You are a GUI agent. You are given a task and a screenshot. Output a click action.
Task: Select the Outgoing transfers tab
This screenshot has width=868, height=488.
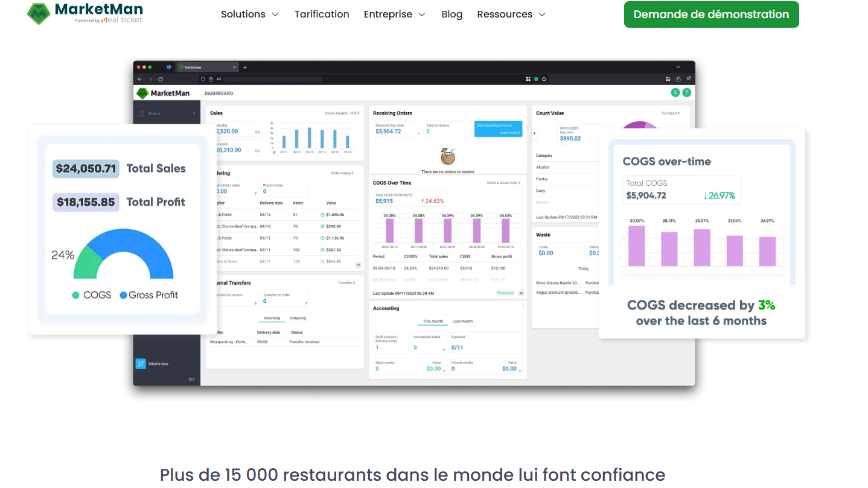click(x=298, y=318)
